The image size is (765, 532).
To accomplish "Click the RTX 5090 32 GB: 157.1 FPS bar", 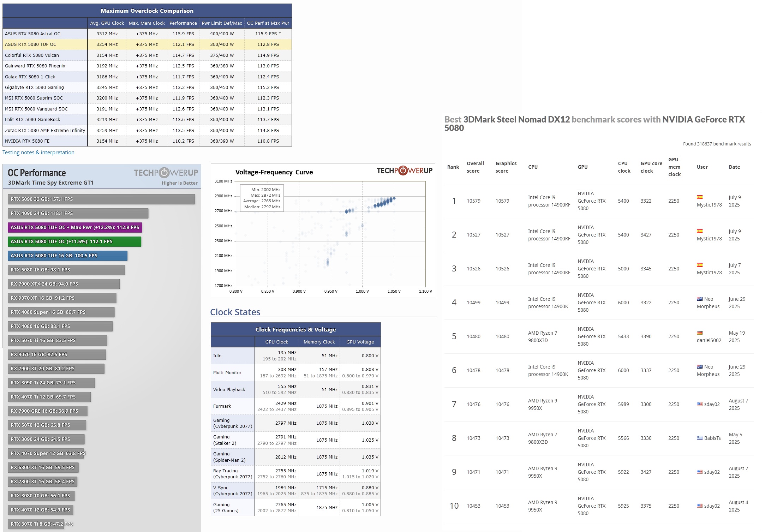I will 101,199.
